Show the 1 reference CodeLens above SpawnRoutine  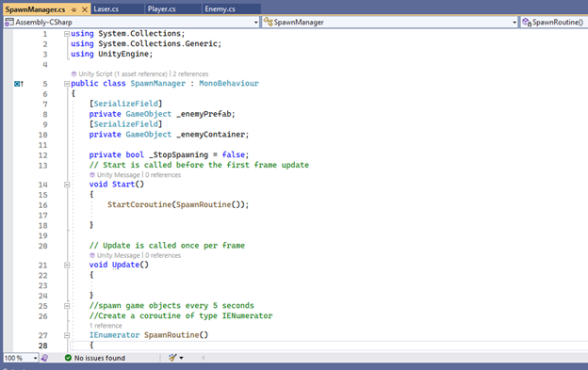(x=106, y=326)
